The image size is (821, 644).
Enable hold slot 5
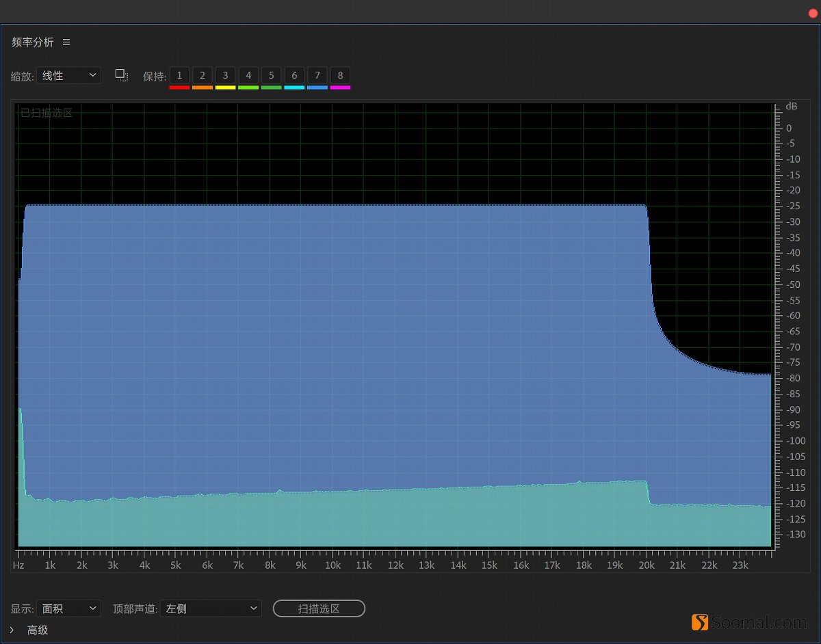[271, 75]
